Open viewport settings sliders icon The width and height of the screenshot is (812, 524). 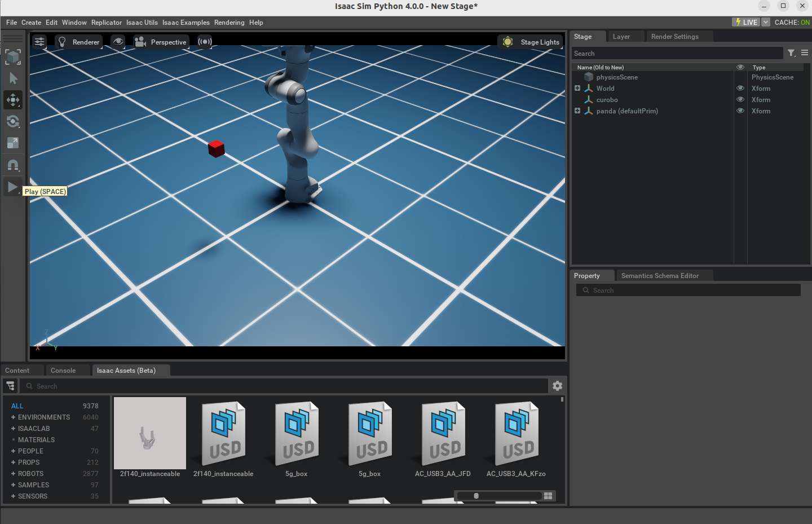click(x=39, y=42)
